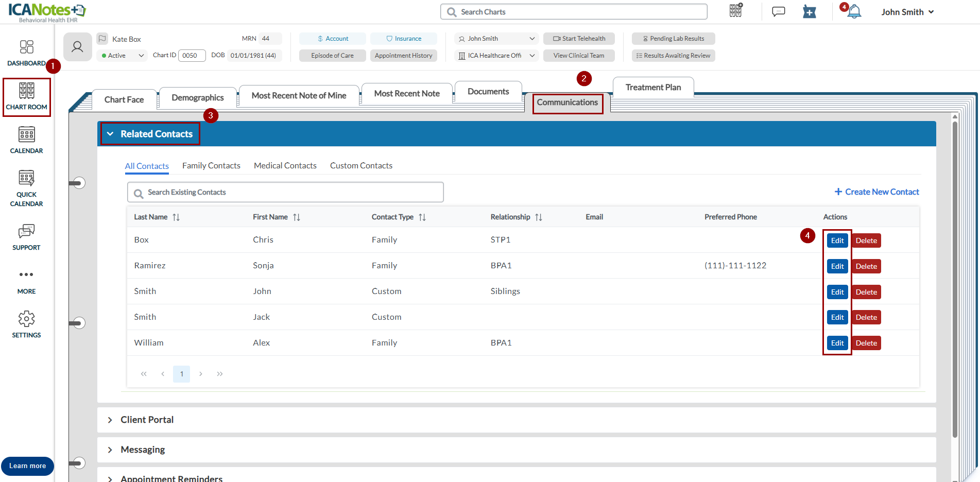Open the John Smith provider dropdown

496,39
